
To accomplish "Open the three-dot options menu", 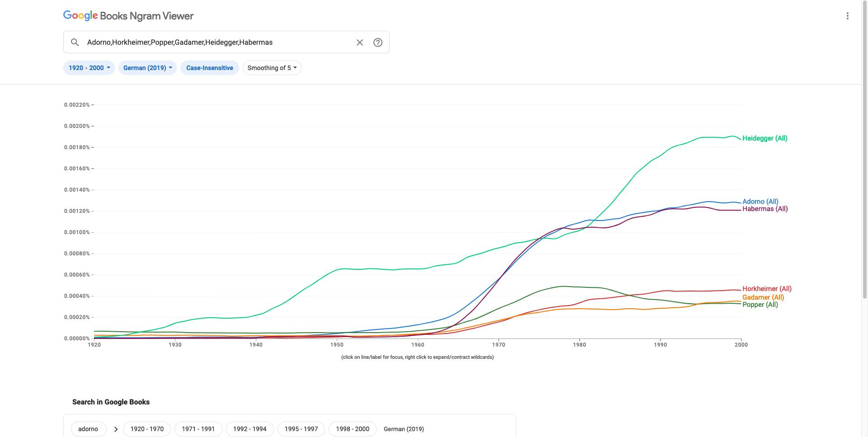I will 848,16.
